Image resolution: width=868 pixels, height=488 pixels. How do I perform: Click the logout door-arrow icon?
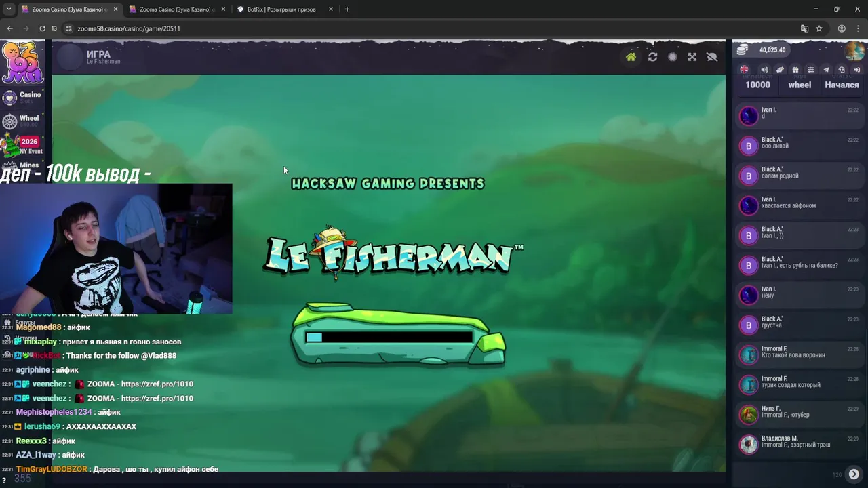856,70
